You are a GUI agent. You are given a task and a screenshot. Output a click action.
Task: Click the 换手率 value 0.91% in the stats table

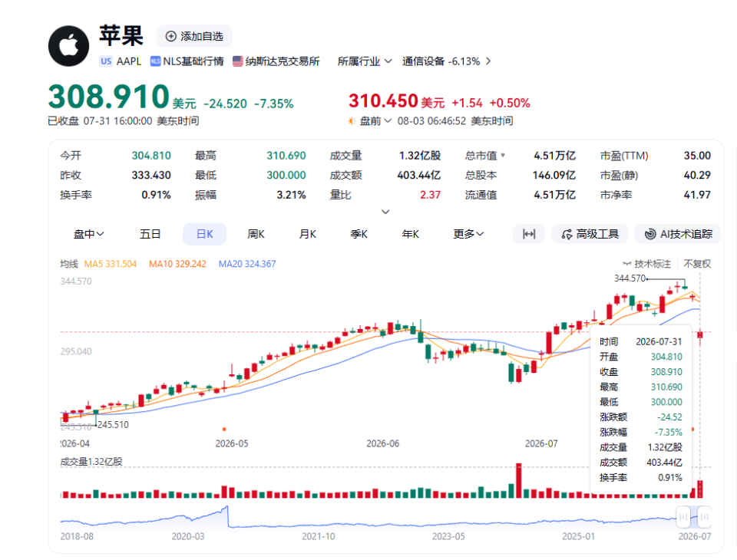coord(156,195)
